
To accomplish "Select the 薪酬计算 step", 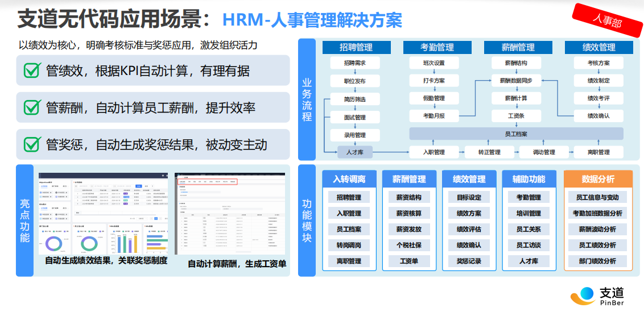I will pyautogui.click(x=516, y=98).
